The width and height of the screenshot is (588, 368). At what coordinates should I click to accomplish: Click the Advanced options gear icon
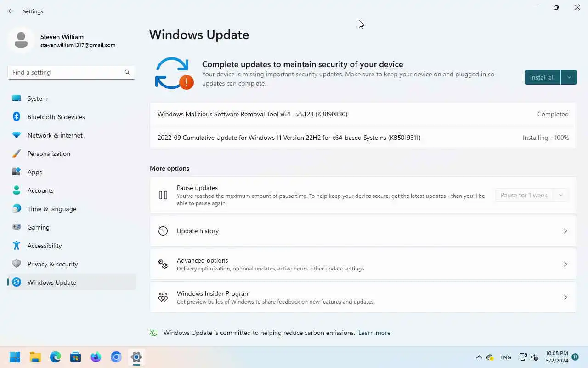pyautogui.click(x=163, y=264)
